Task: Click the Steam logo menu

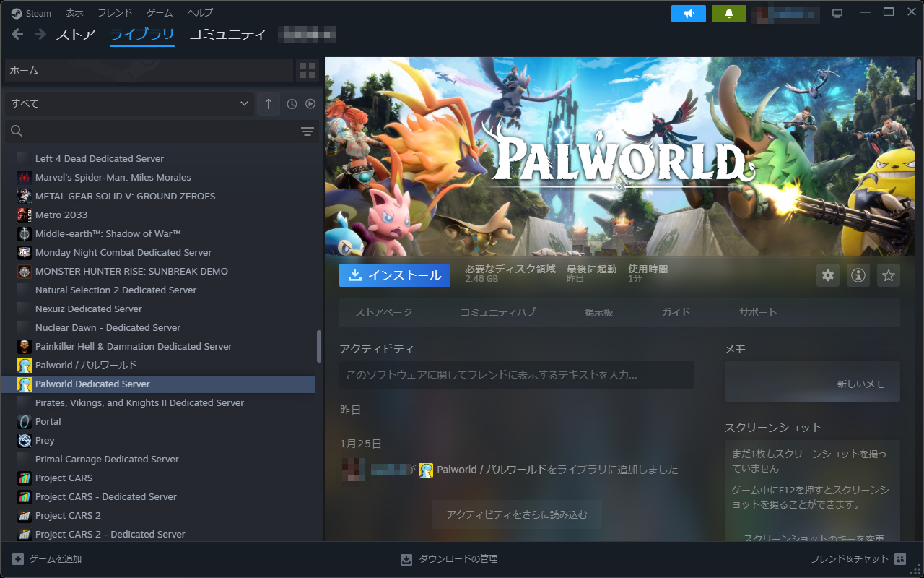Action: pyautogui.click(x=17, y=13)
